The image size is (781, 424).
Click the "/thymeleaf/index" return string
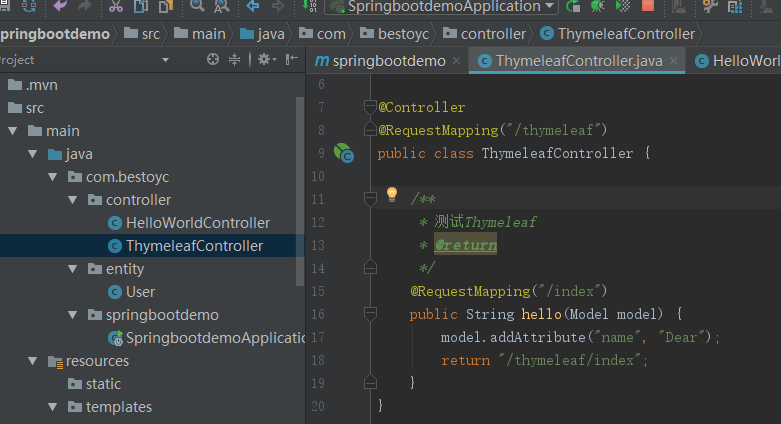569,360
